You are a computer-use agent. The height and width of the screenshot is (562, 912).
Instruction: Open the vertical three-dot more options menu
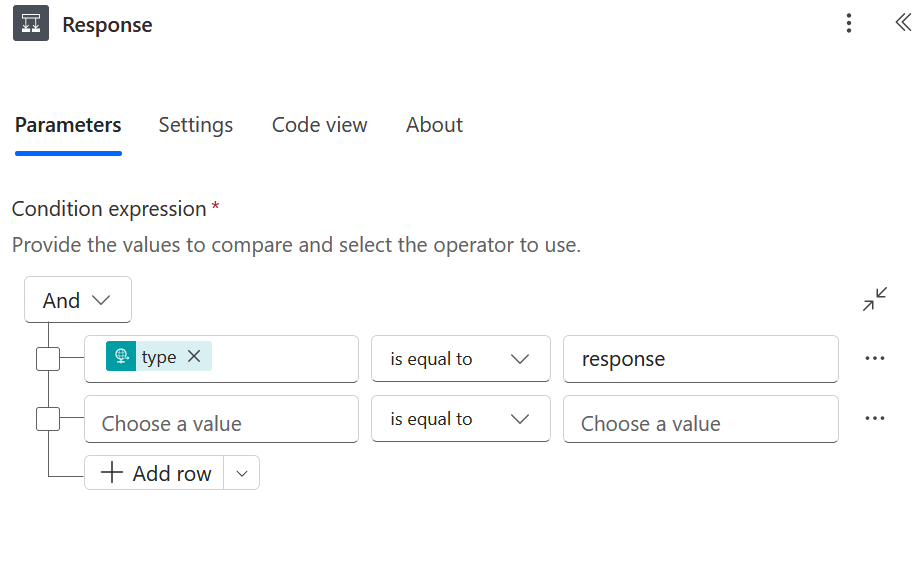pyautogui.click(x=848, y=24)
